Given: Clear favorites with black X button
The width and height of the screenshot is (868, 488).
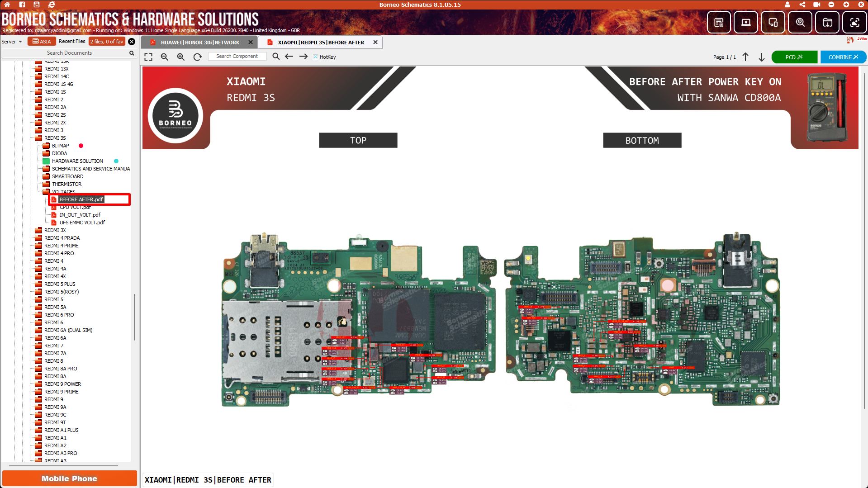Looking at the screenshot, I should click(x=132, y=42).
